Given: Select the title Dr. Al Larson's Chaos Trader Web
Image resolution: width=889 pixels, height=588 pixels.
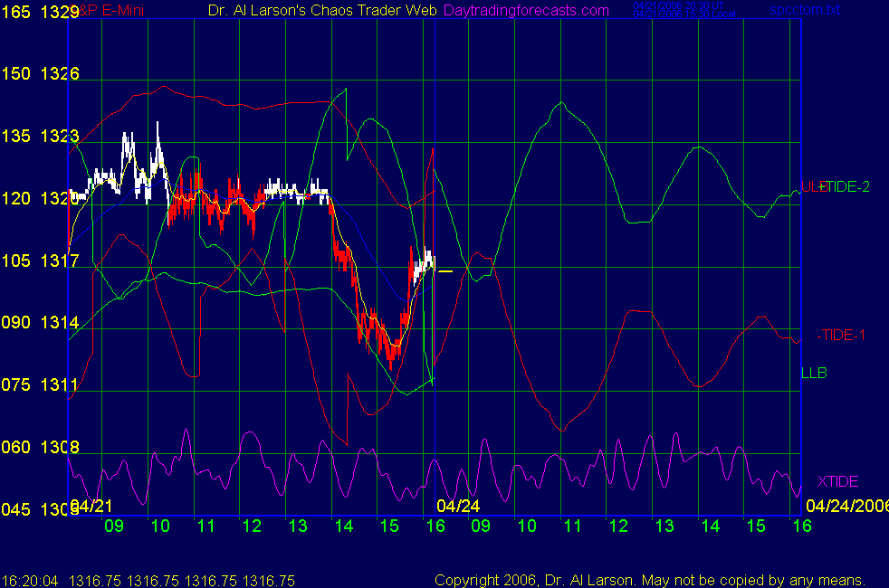Looking at the screenshot, I should point(322,10).
